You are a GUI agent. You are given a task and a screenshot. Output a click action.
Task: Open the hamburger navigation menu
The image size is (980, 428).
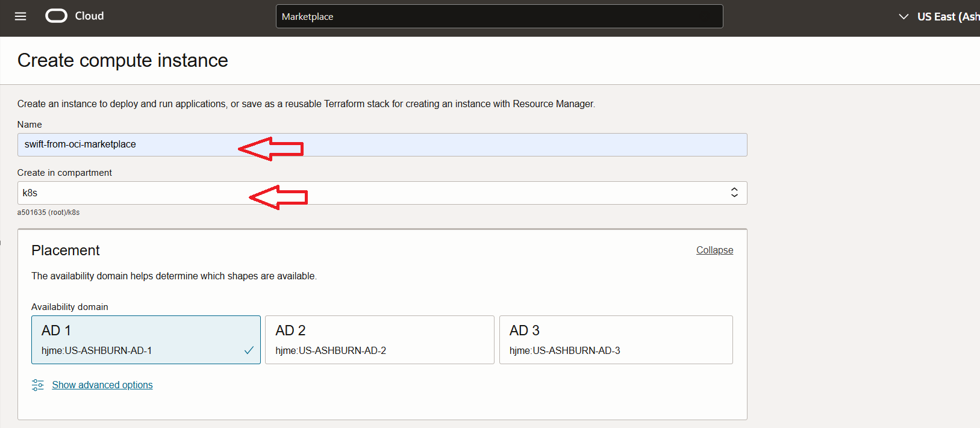click(20, 16)
